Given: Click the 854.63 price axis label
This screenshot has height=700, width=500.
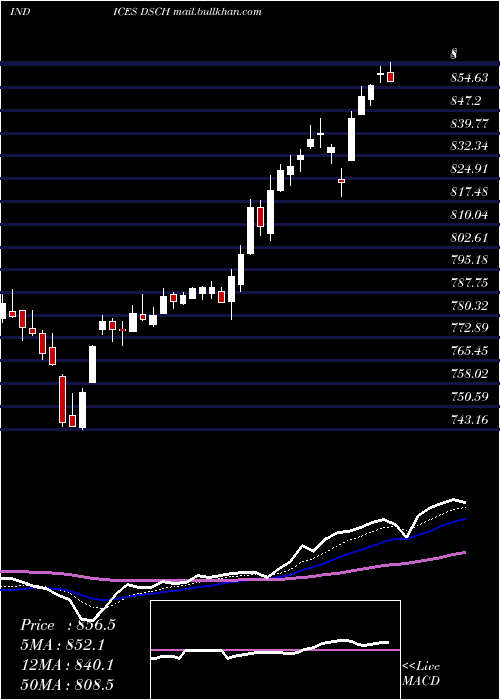Looking at the screenshot, I should [x=469, y=78].
